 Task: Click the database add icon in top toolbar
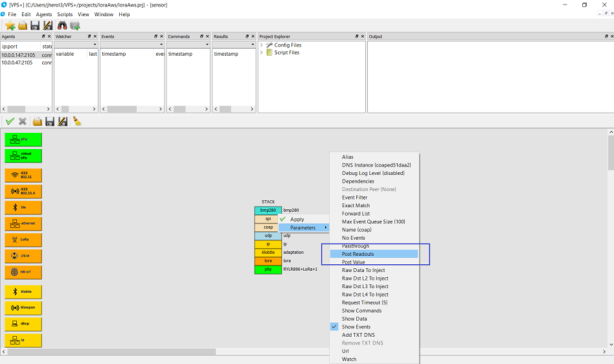pyautogui.click(x=75, y=25)
